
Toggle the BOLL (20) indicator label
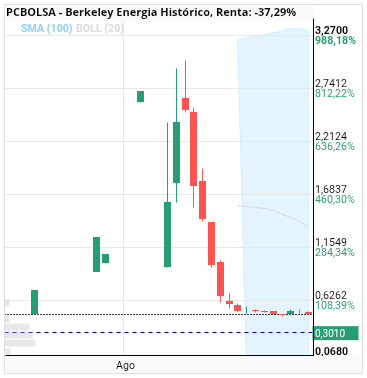[100, 28]
